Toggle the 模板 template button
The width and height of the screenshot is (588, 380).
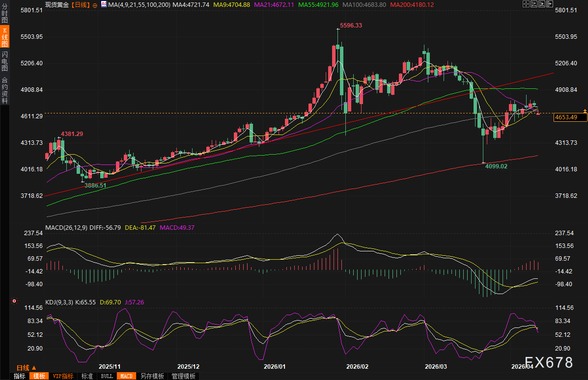39,376
